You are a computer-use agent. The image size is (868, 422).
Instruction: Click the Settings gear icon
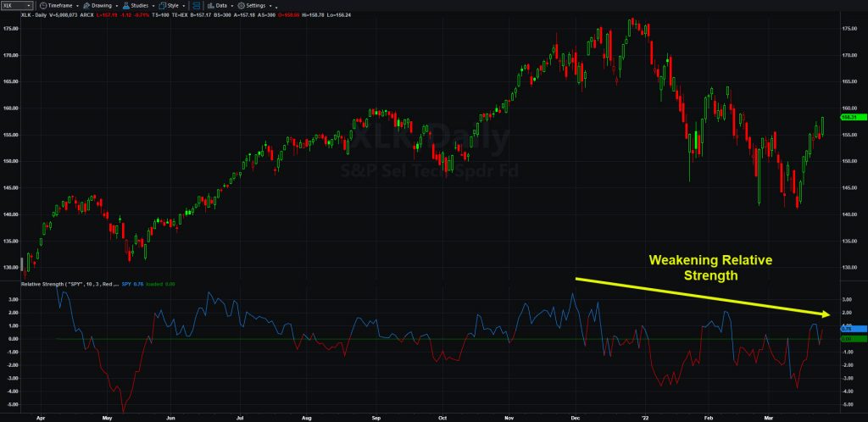[242, 6]
